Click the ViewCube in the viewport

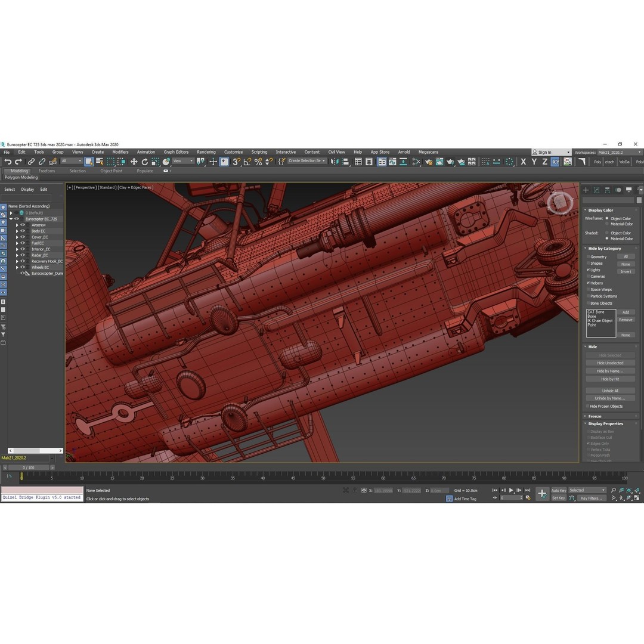click(x=559, y=202)
